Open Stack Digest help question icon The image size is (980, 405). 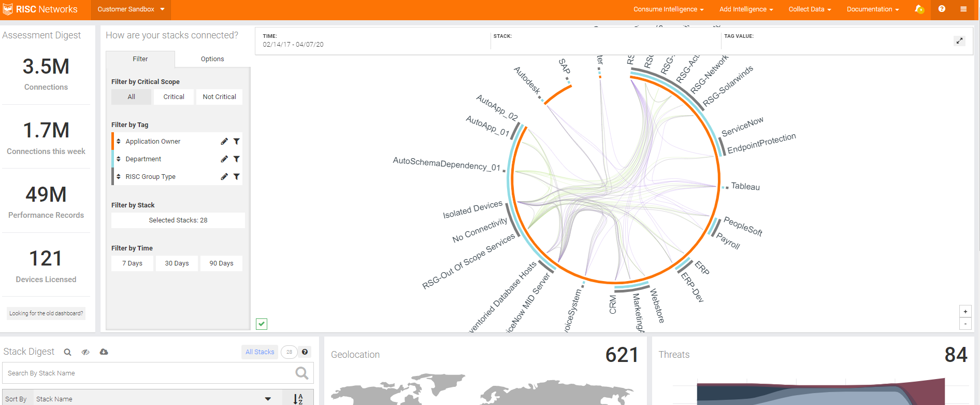(305, 352)
